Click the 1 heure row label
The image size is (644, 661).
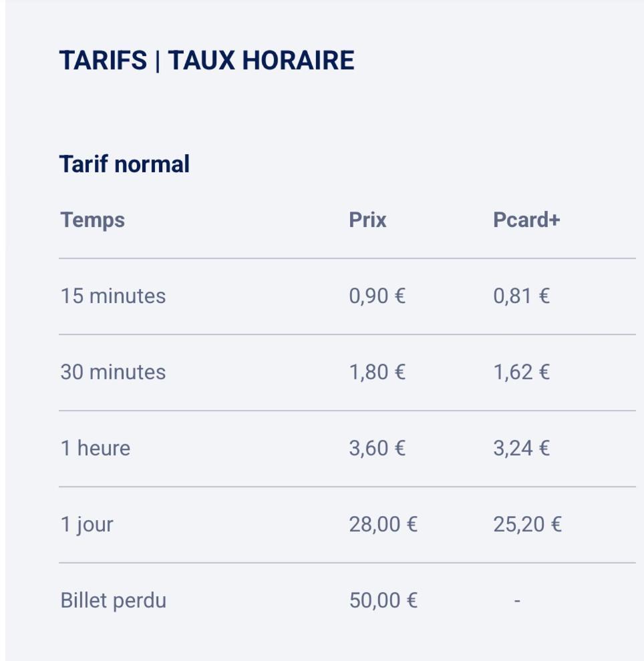[x=95, y=448]
